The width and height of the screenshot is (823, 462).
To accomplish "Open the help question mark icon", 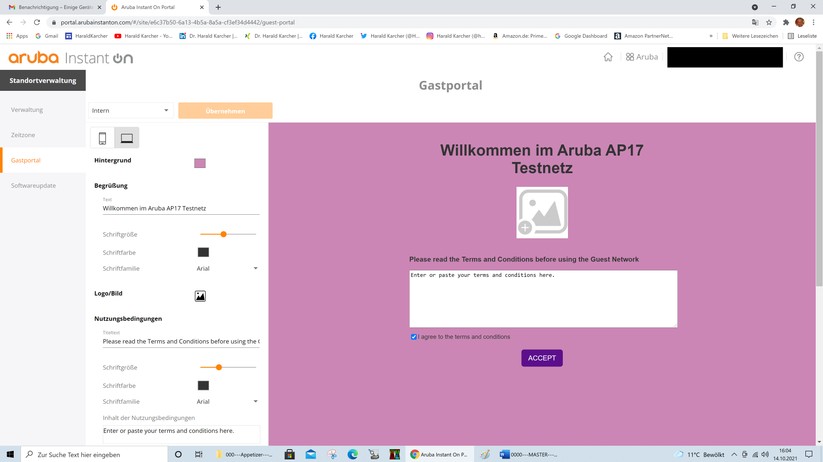I will [x=799, y=57].
